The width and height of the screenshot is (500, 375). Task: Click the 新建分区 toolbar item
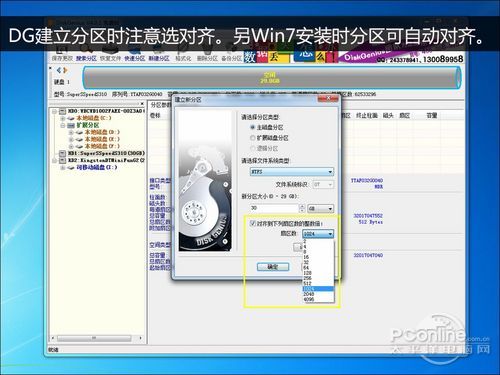(159, 58)
